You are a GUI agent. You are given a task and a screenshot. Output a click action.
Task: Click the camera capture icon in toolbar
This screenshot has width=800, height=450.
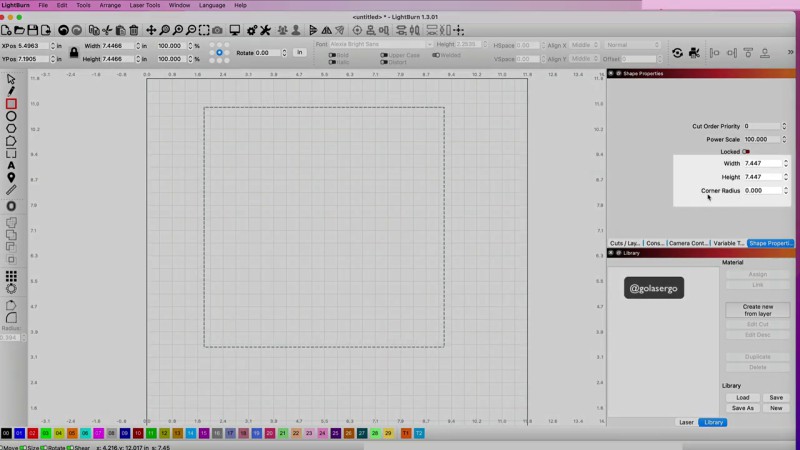218,30
